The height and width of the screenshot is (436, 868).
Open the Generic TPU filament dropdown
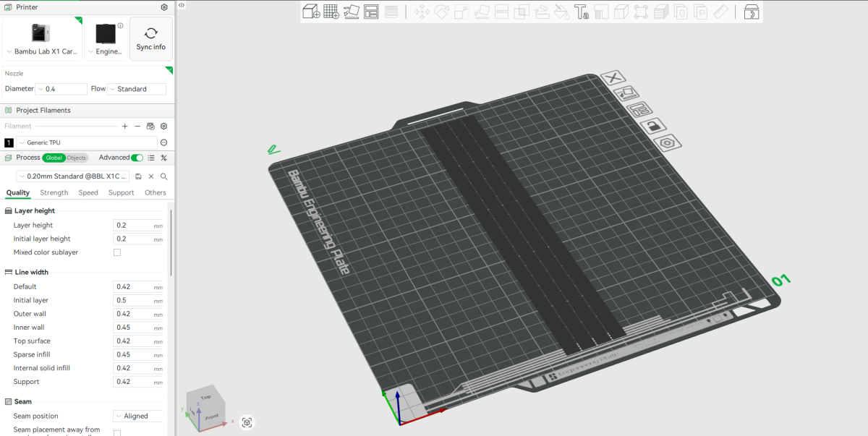point(87,143)
